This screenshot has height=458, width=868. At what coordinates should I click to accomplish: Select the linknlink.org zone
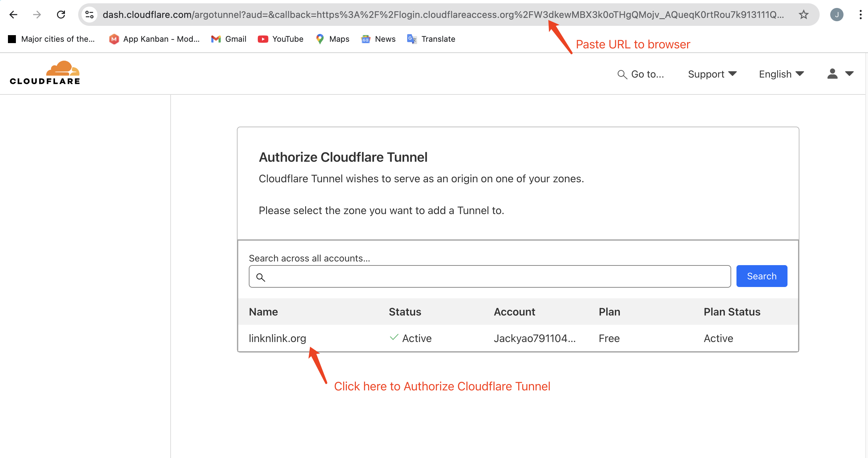pos(277,338)
